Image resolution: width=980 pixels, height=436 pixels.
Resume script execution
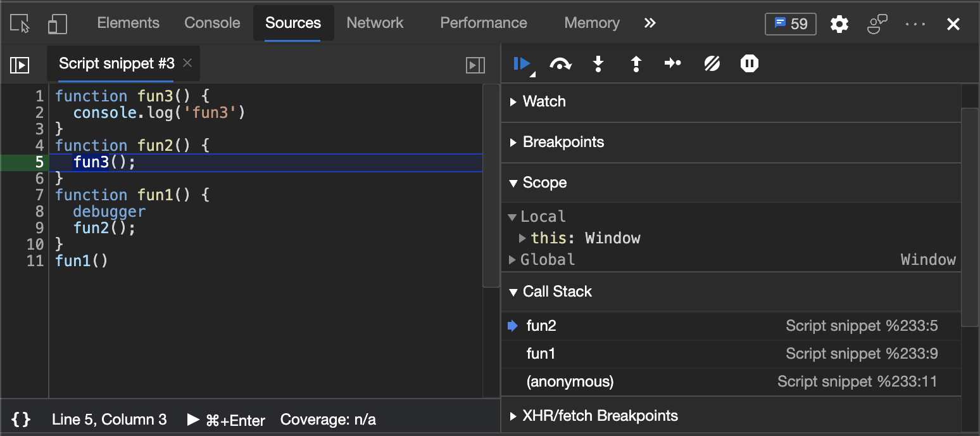522,64
